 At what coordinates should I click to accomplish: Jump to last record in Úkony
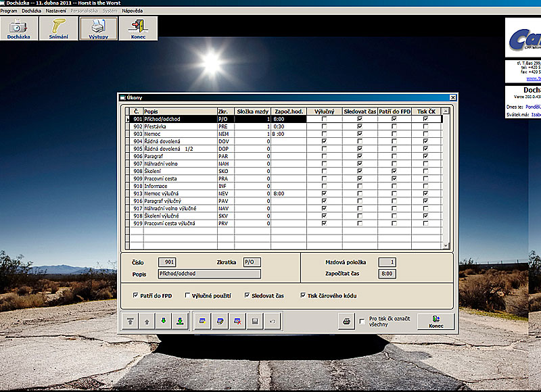coord(180,321)
